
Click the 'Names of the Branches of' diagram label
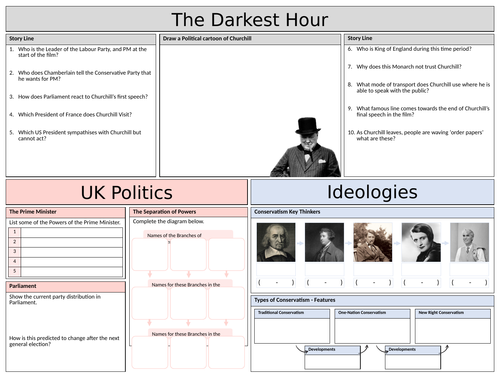point(174,235)
